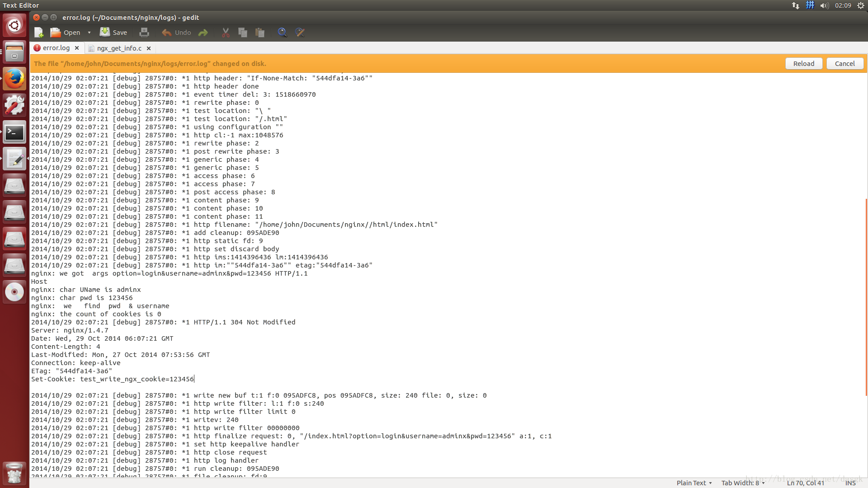Launch Firefox from the dock
868x488 pixels.
tap(14, 79)
